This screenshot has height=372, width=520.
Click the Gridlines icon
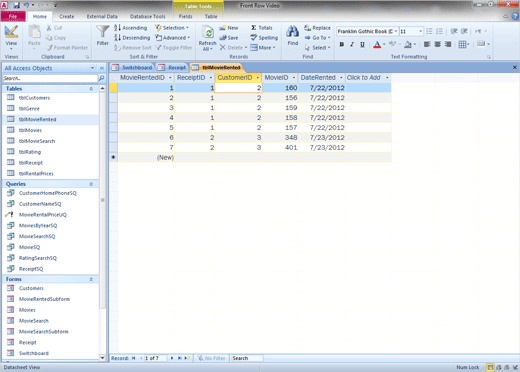click(462, 44)
